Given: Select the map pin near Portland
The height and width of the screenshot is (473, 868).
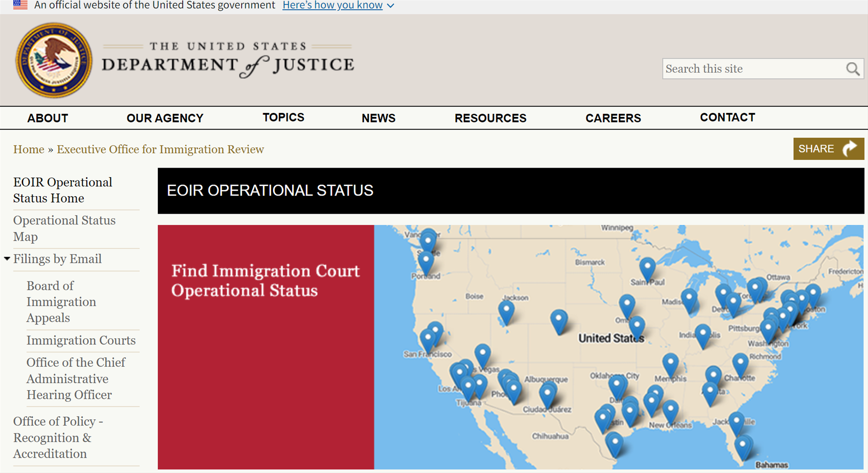Looking at the screenshot, I should pos(426,263).
